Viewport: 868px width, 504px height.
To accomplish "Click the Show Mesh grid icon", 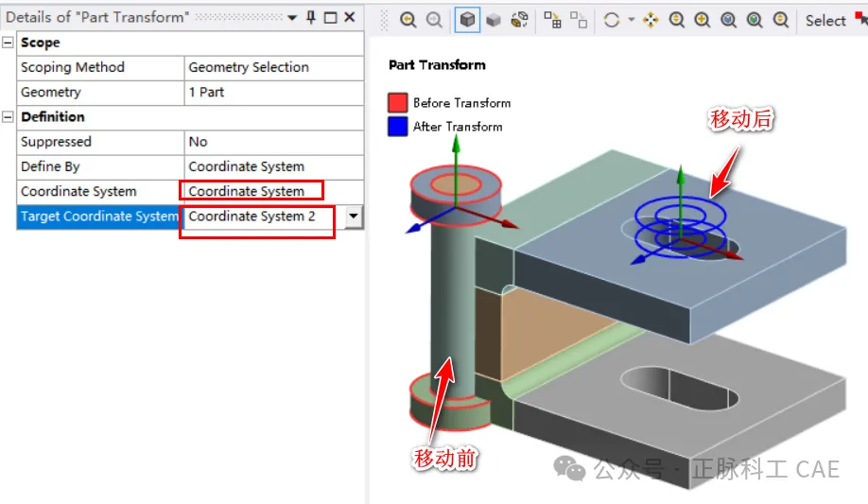I will (553, 20).
